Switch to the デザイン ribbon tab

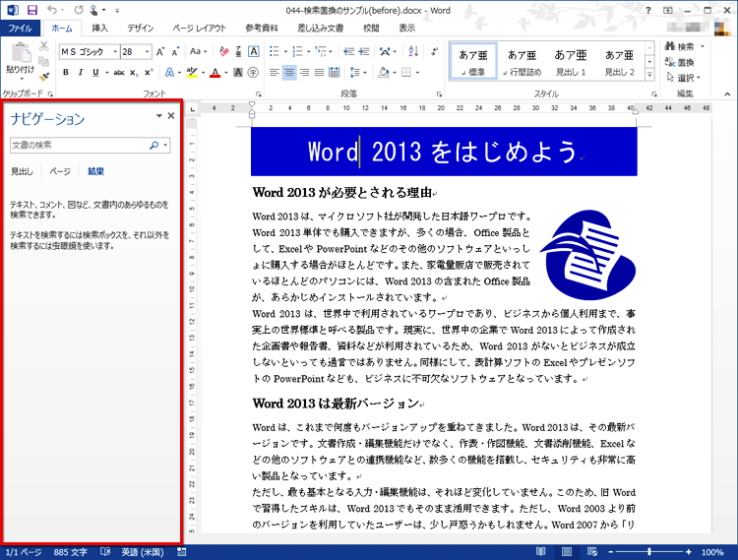click(x=141, y=29)
